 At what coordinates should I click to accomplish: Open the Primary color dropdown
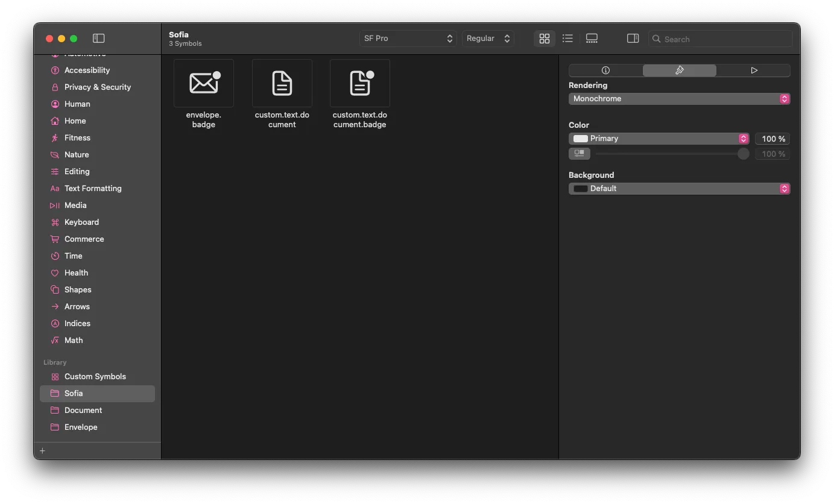pos(659,139)
